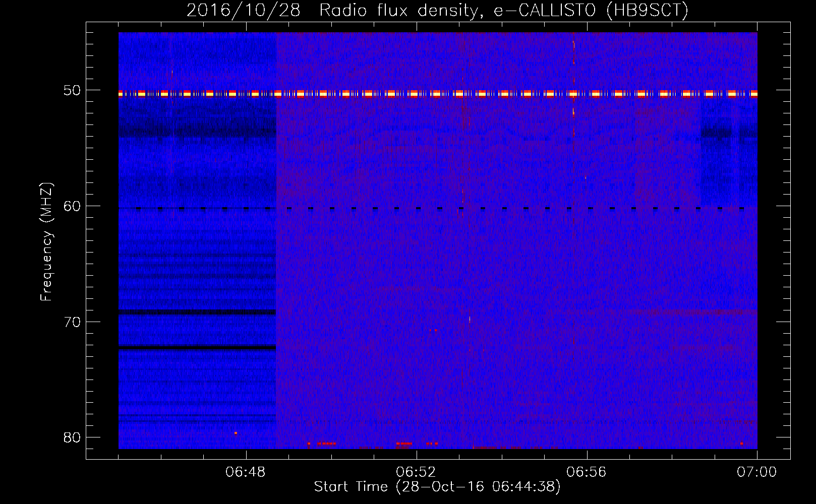
Task: Select the 50 frequency tick label
Action: [72, 91]
